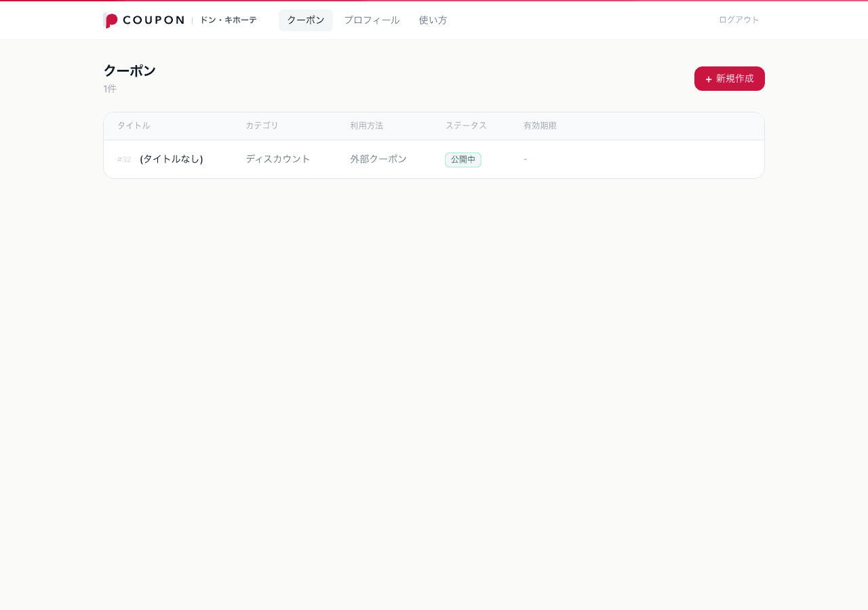
Task: Click the 利用方法 column header
Action: pyautogui.click(x=367, y=125)
